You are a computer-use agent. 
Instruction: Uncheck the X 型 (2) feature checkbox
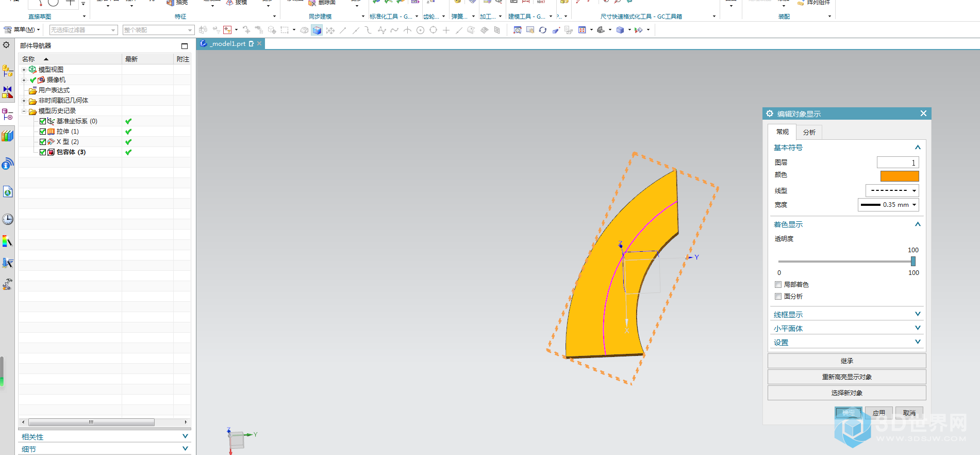point(43,142)
